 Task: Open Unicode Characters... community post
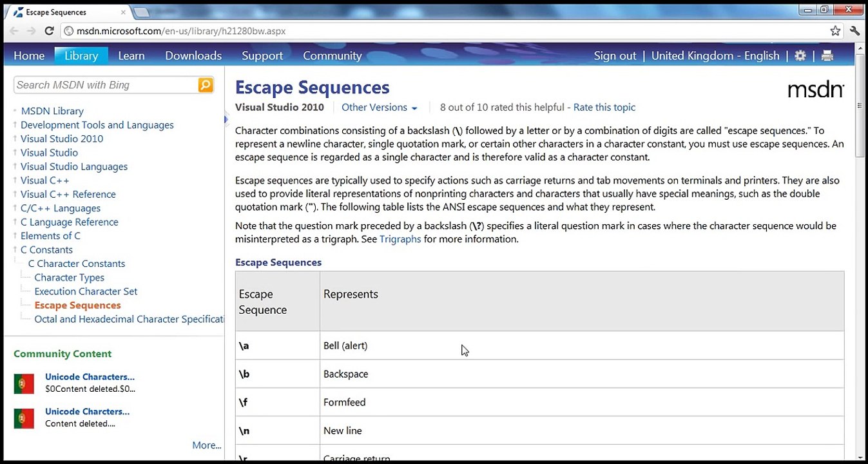[90, 377]
